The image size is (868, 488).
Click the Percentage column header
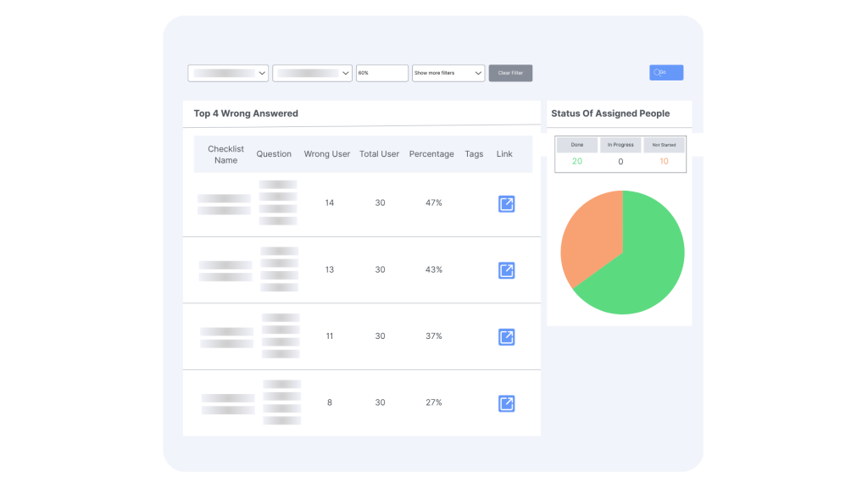point(431,154)
